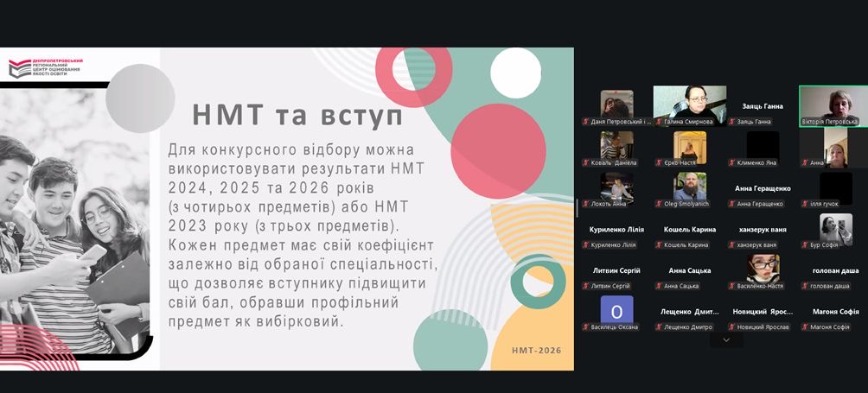Image resolution: width=868 pixels, height=393 pixels.
Task: Select Галина Смирнова's video tile
Action: (689, 105)
